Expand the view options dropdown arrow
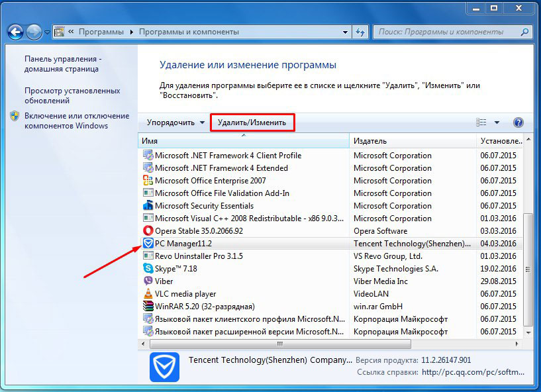This screenshot has width=541, height=392. click(497, 122)
